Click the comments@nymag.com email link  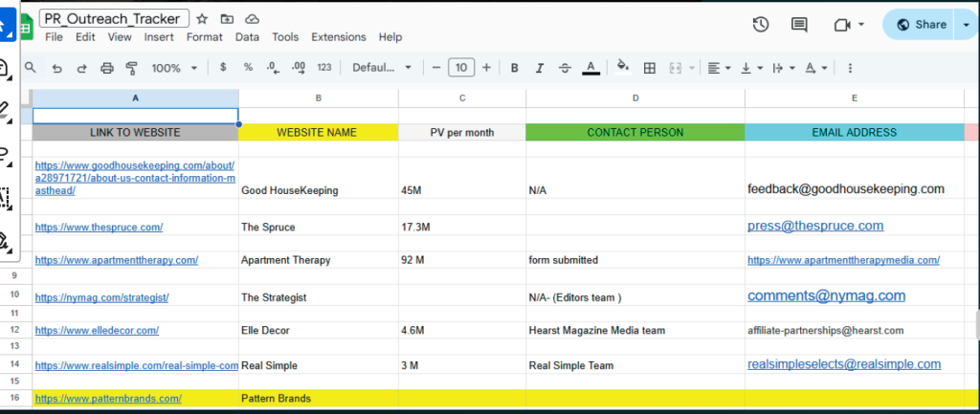click(826, 295)
